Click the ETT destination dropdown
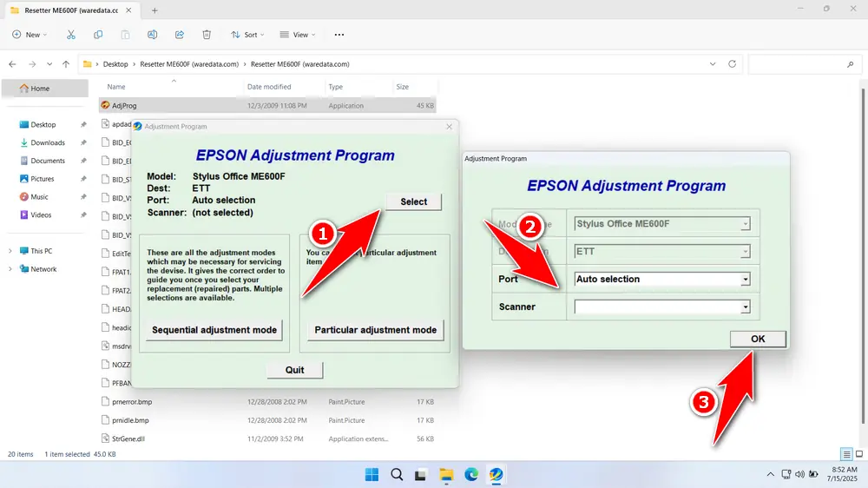 click(x=662, y=252)
